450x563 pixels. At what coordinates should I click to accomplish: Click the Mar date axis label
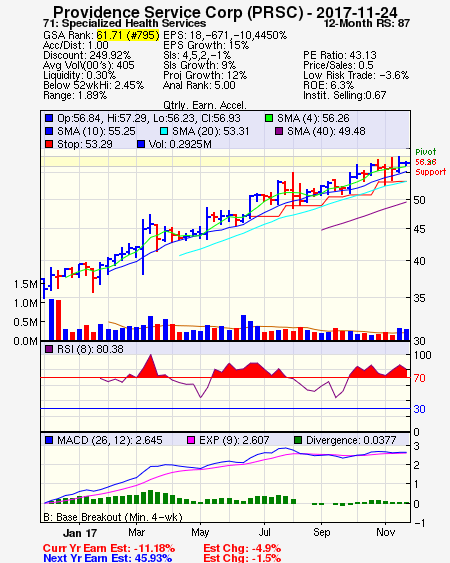point(136,532)
